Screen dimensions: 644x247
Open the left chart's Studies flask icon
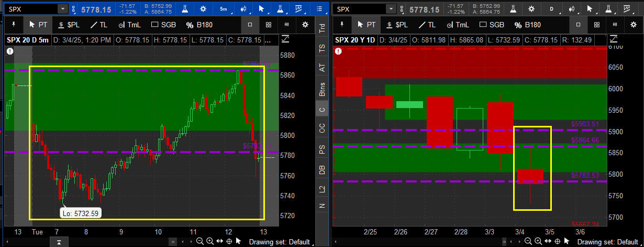point(185,9)
